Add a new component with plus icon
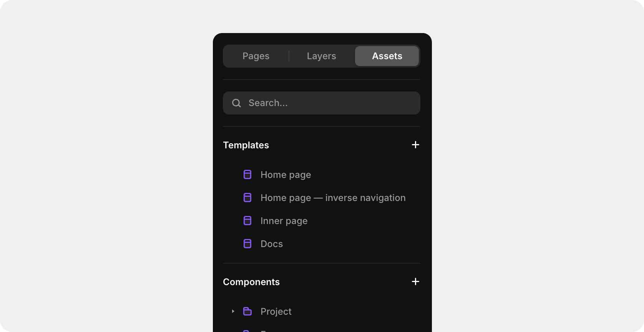Viewport: 644px width, 332px height. point(415,282)
